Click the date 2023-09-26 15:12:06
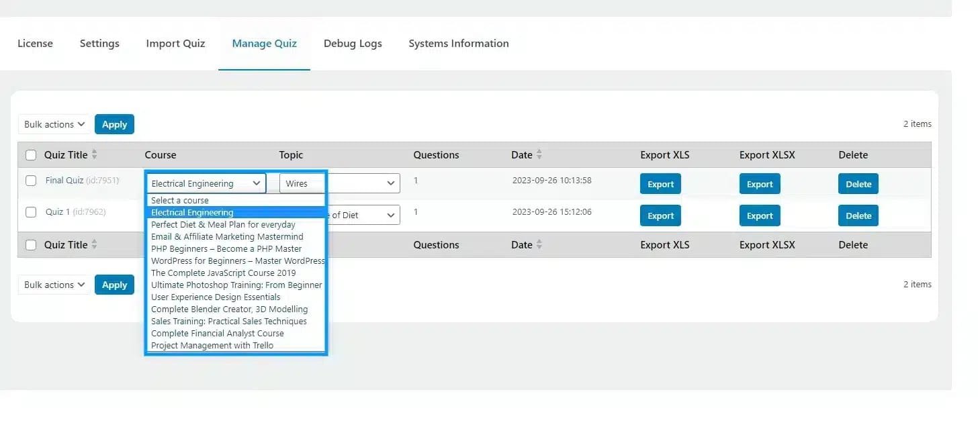 click(x=552, y=212)
